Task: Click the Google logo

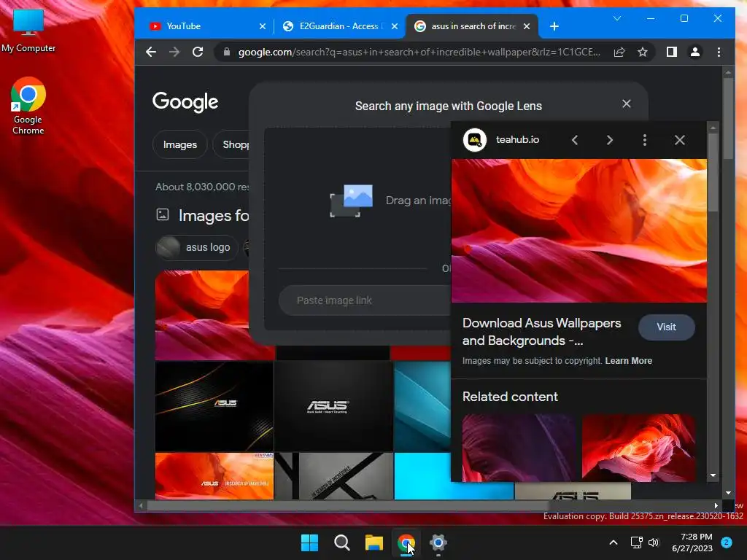Action: pyautogui.click(x=185, y=101)
